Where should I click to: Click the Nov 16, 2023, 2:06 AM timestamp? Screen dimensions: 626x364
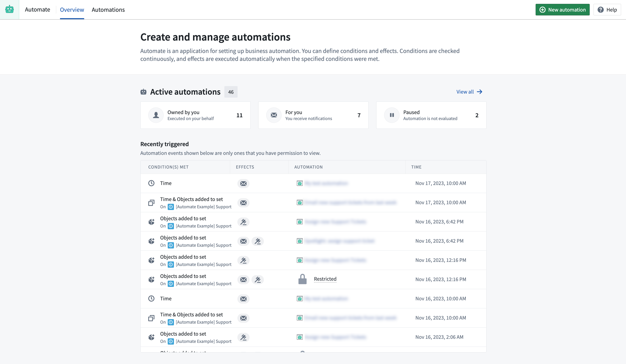pyautogui.click(x=439, y=337)
